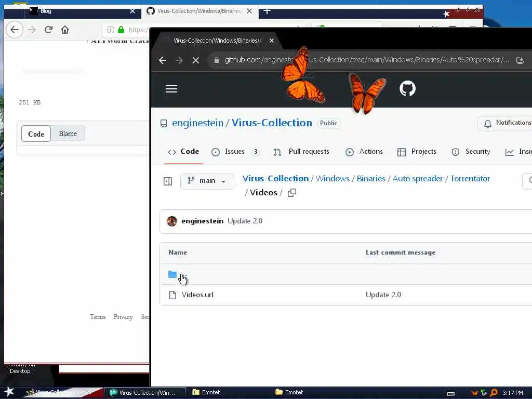Click the Public badge label
The height and width of the screenshot is (399, 532).
328,123
